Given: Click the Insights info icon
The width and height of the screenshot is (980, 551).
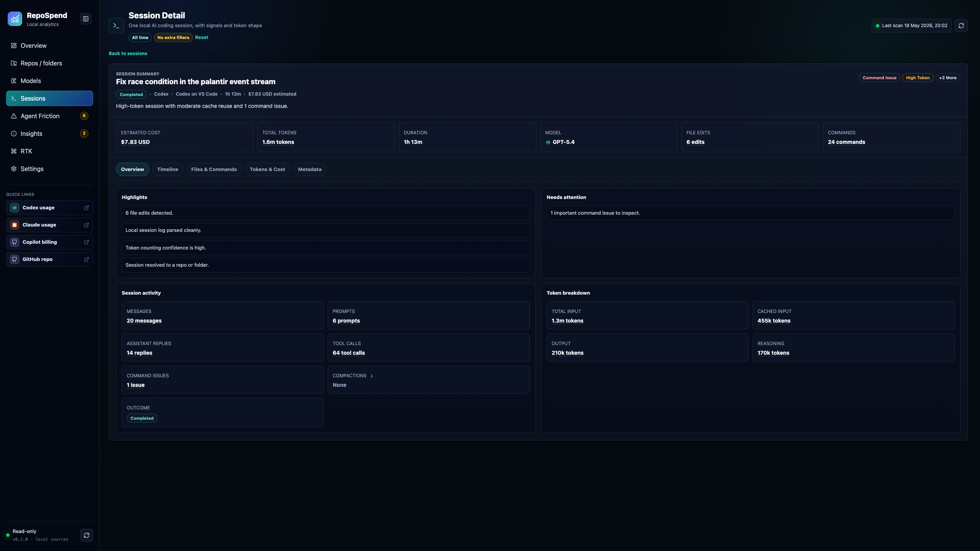Looking at the screenshot, I should [14, 134].
